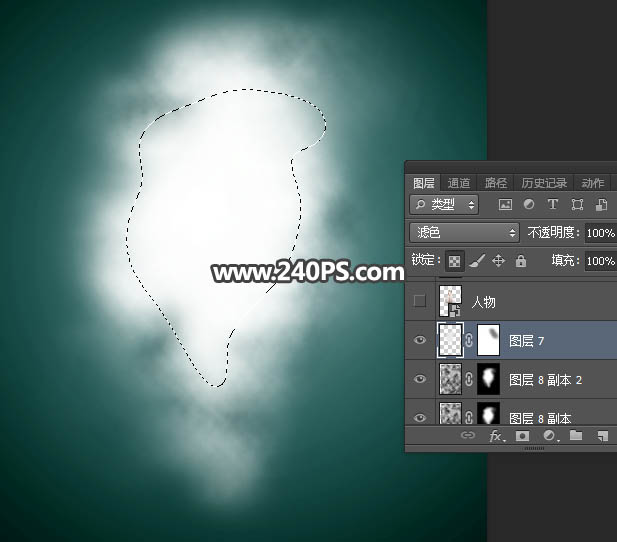Click the 人物 layer name

tap(484, 302)
